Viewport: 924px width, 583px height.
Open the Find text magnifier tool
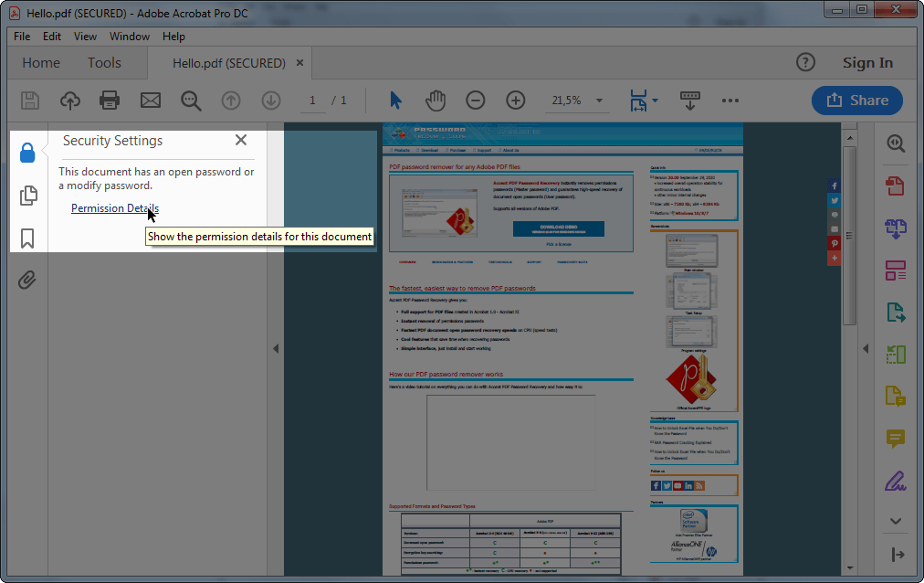point(191,101)
